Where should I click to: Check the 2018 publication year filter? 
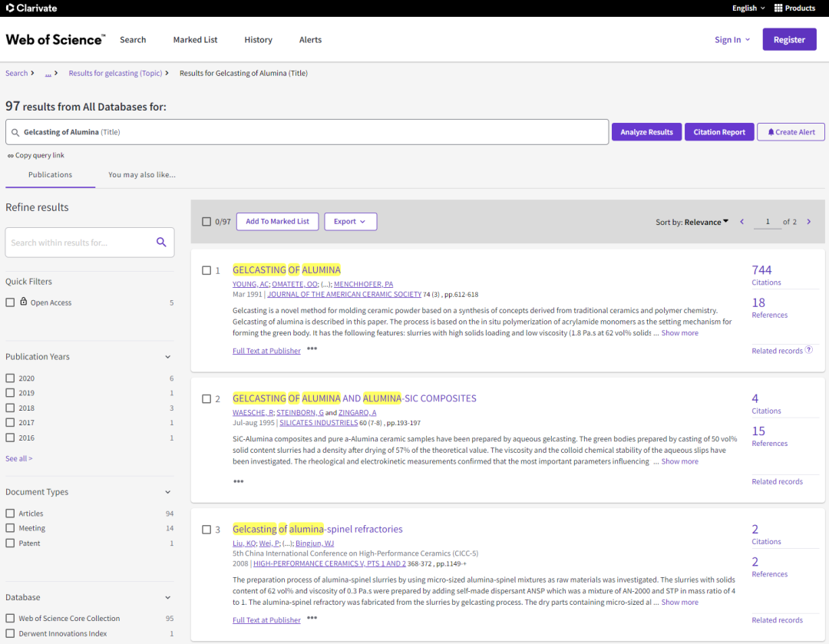click(x=10, y=408)
